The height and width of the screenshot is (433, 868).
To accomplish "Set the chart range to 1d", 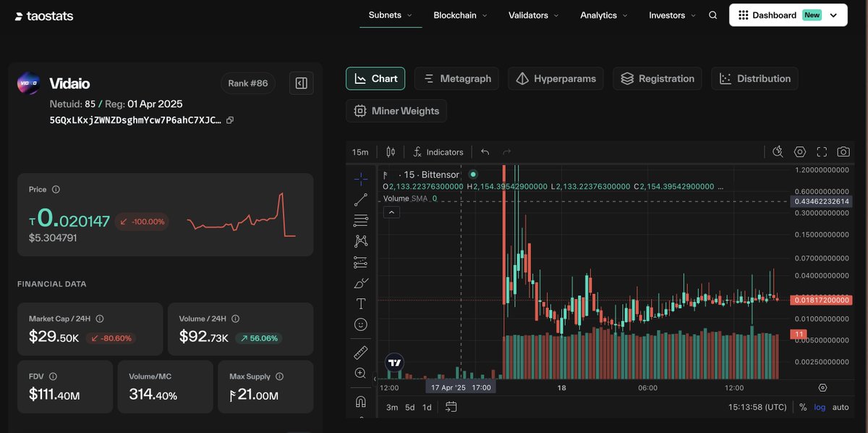I will (x=427, y=407).
